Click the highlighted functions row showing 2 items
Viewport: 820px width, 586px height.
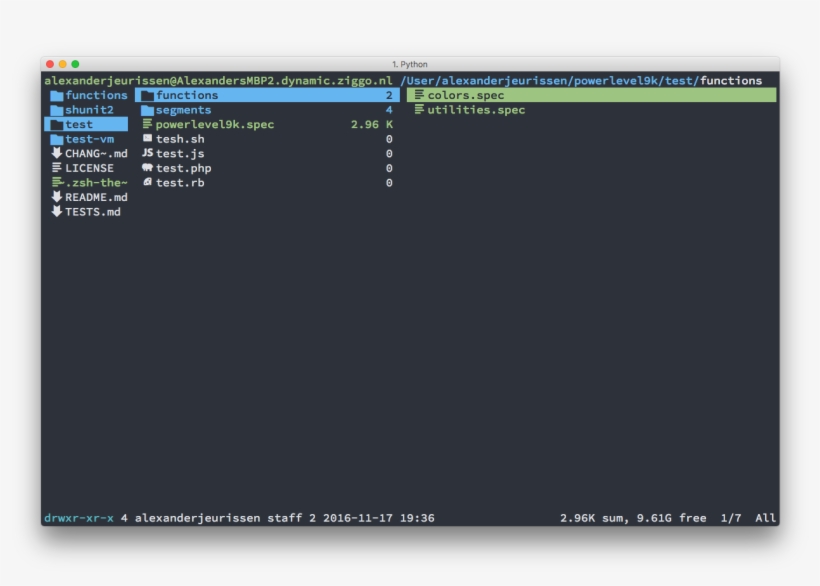pos(266,96)
